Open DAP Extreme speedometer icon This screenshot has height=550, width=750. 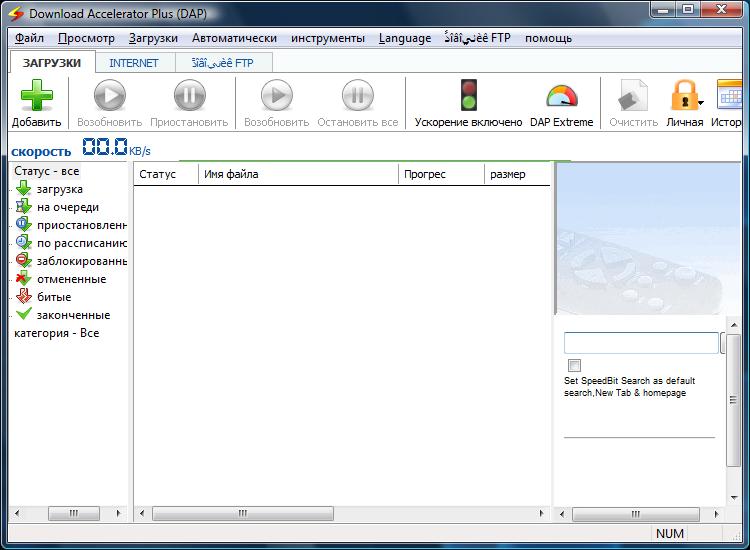pos(561,97)
